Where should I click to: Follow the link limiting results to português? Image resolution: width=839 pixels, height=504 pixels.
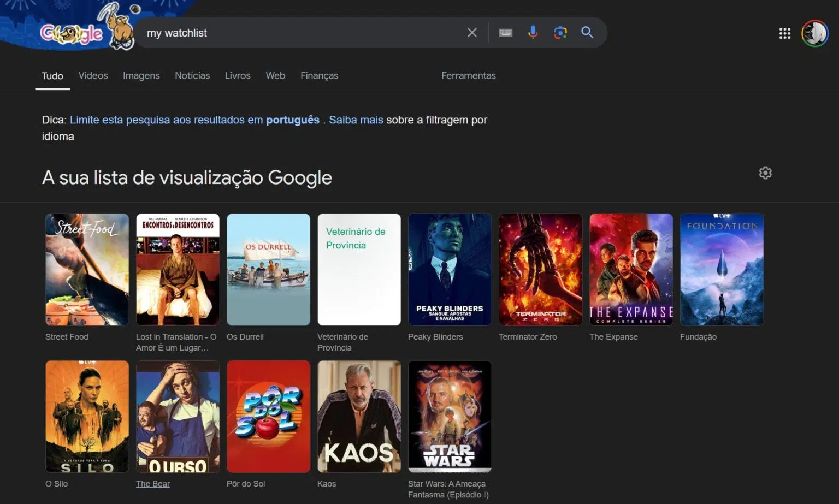click(194, 120)
